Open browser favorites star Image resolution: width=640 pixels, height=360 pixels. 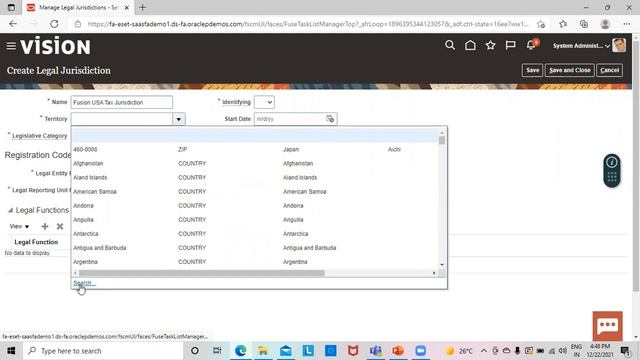click(x=563, y=24)
